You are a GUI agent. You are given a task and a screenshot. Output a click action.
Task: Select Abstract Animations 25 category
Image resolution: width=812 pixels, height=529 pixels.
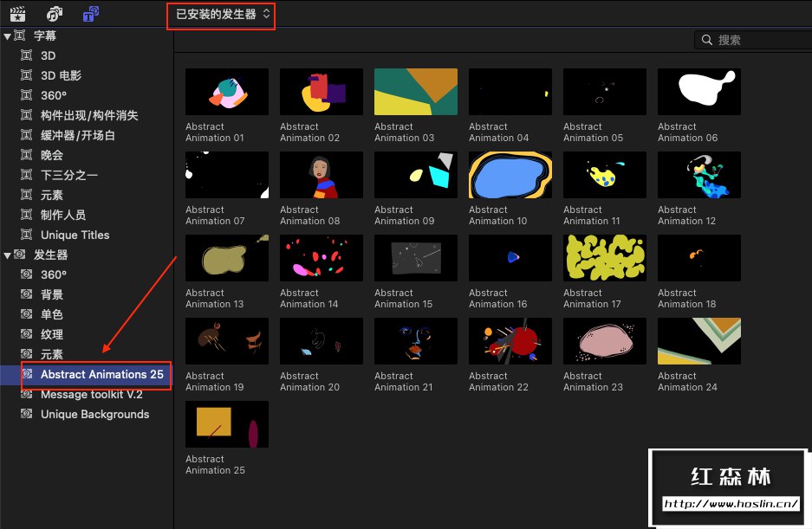(x=87, y=375)
